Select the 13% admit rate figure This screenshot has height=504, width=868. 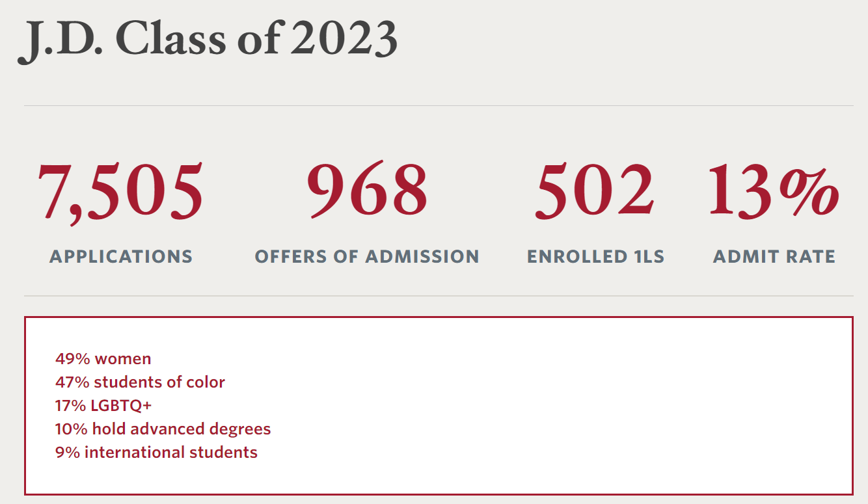pyautogui.click(x=774, y=189)
